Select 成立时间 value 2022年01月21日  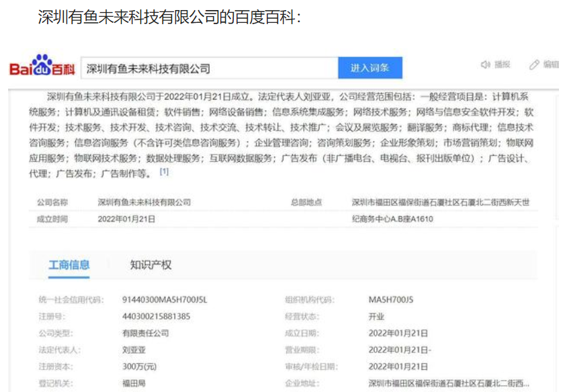[126, 219]
